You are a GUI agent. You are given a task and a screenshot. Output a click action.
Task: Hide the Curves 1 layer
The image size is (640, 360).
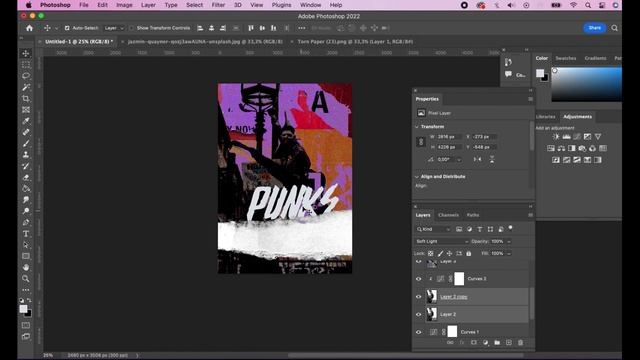point(418,332)
